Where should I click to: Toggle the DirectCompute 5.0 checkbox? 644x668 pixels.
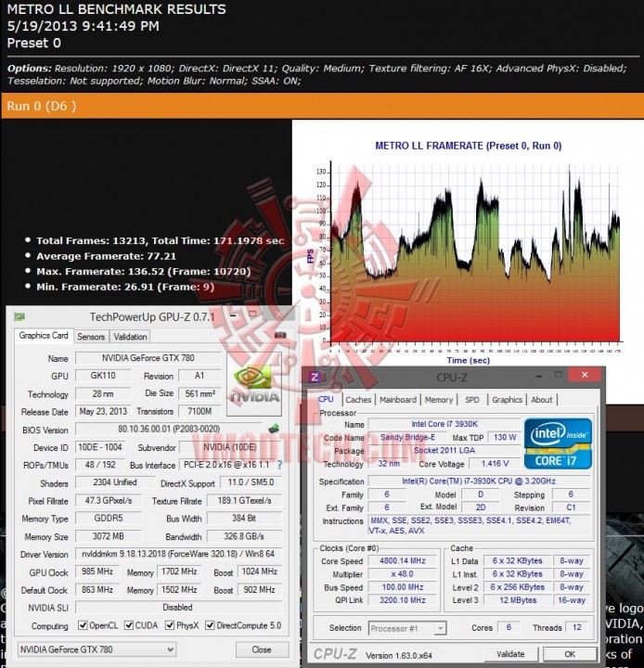pyautogui.click(x=210, y=625)
